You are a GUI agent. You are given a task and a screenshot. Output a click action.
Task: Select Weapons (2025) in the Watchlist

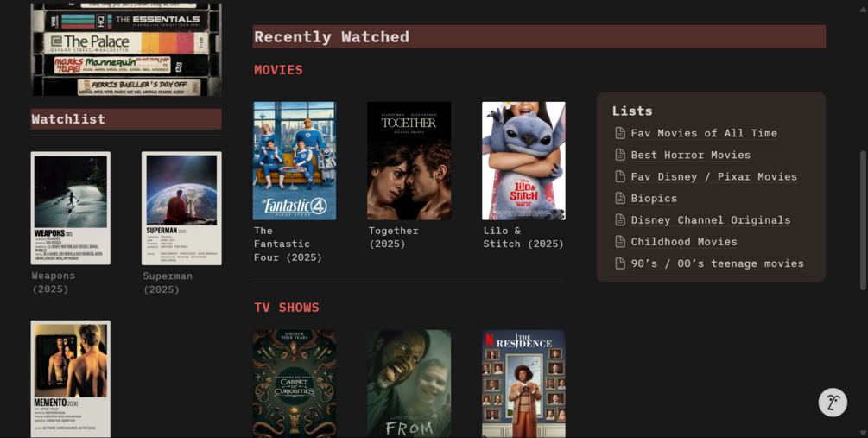coord(70,208)
